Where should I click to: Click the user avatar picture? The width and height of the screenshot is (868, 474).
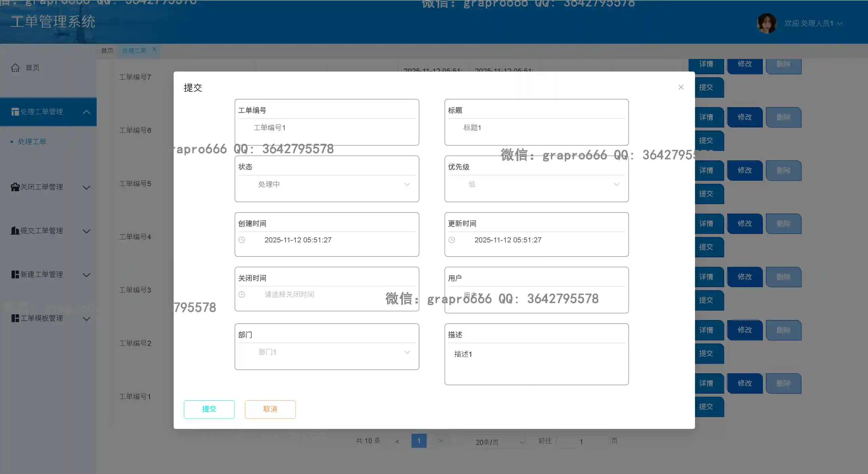[766, 23]
